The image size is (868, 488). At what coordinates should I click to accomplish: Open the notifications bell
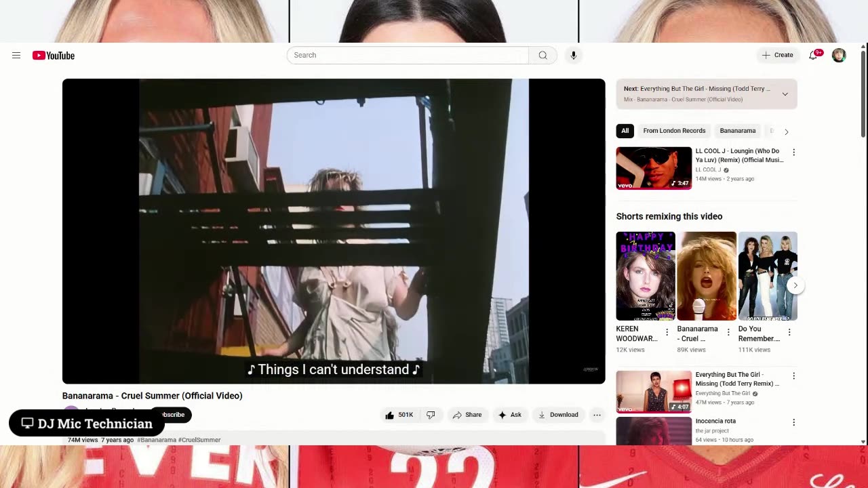coord(814,56)
